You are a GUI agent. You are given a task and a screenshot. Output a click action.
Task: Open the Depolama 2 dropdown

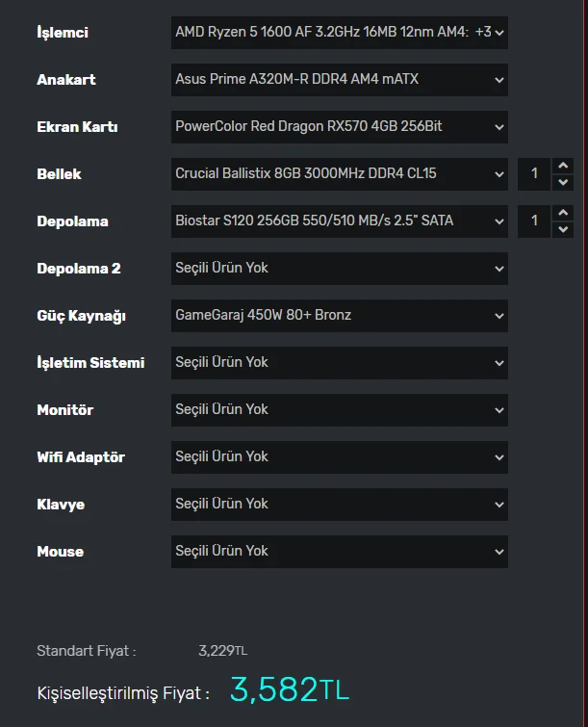click(339, 269)
